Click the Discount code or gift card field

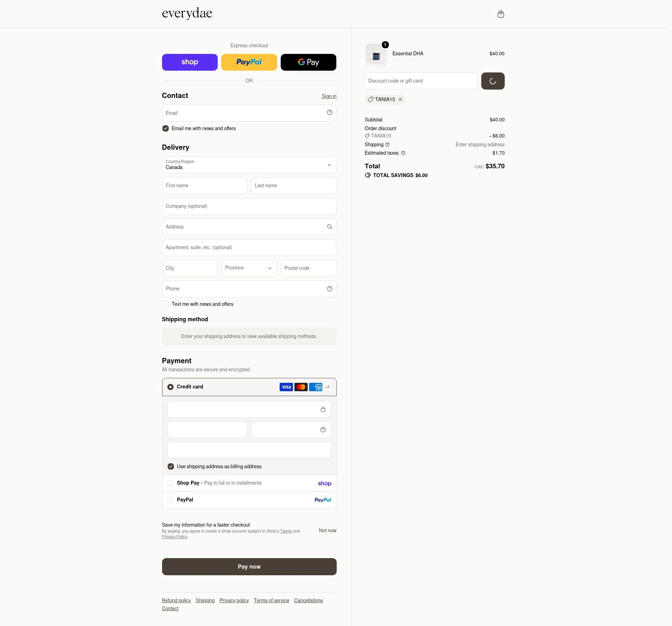pyautogui.click(x=421, y=81)
